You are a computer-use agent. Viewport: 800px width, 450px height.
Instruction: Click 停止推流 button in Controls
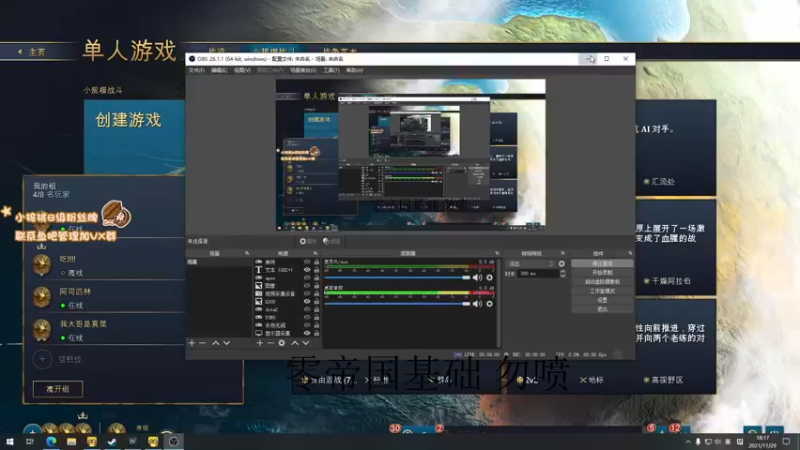pos(602,264)
